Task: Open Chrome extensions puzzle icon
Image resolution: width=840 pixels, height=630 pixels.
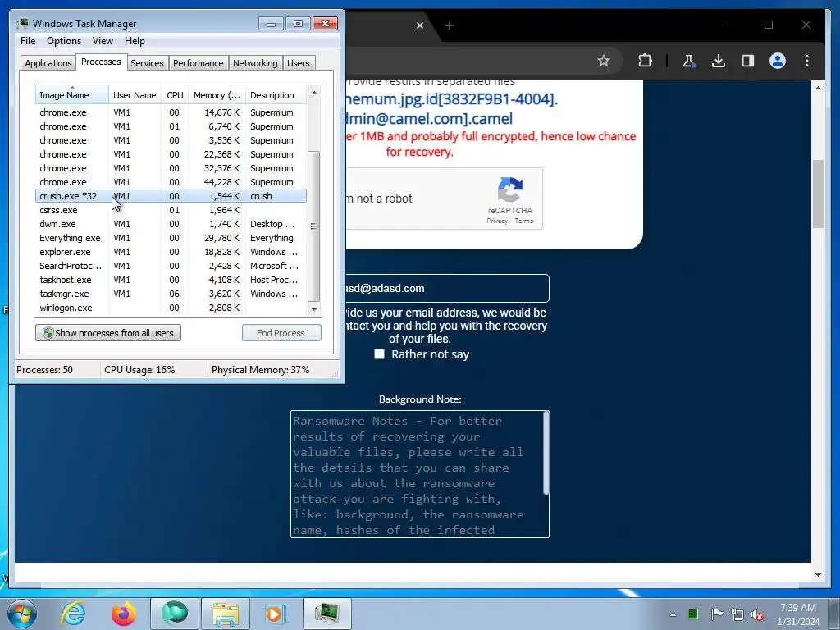Action: click(645, 61)
